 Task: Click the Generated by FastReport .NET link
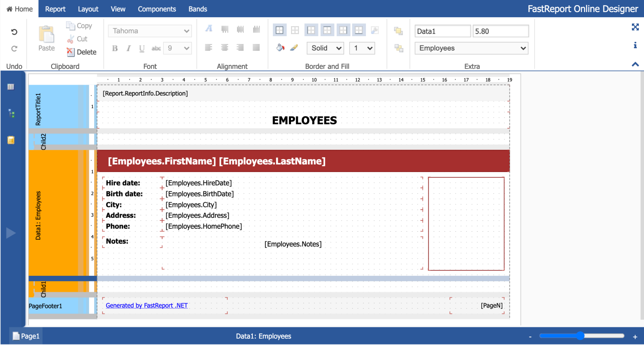[x=147, y=306]
